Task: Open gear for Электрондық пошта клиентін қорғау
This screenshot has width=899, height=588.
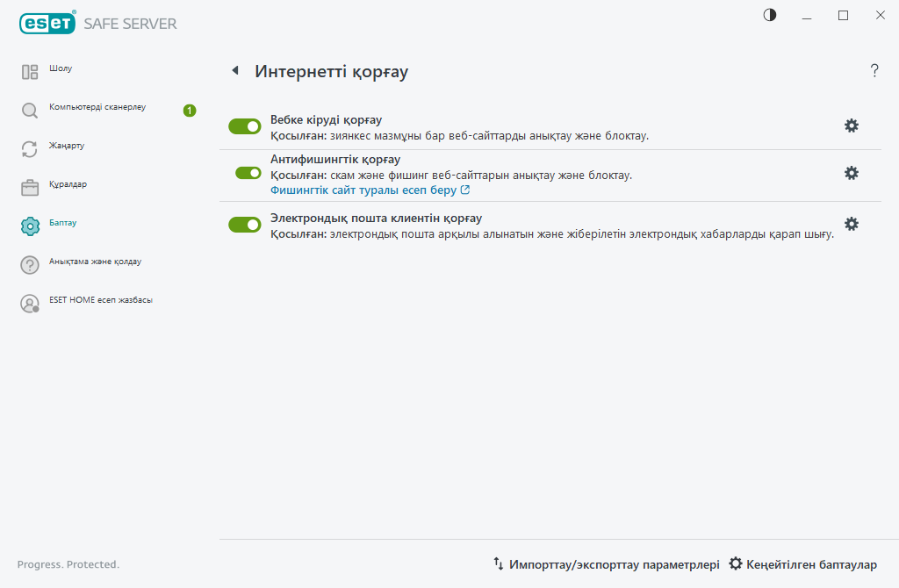Action: pyautogui.click(x=851, y=224)
